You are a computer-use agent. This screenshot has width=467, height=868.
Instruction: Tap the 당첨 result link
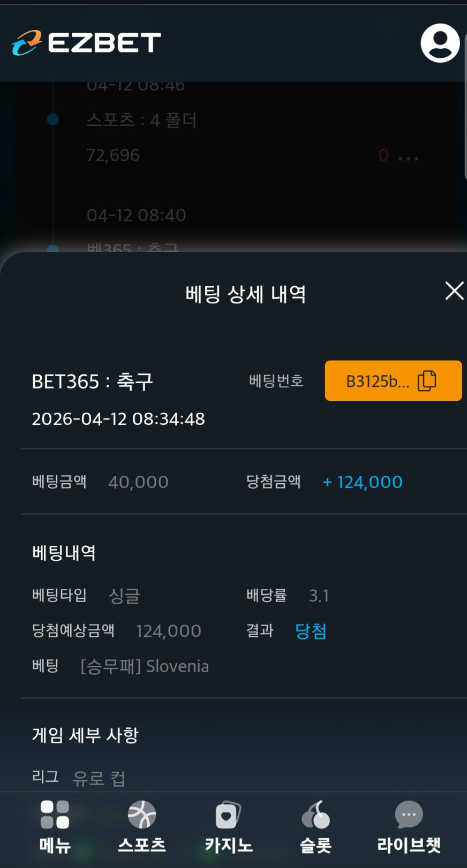(311, 631)
